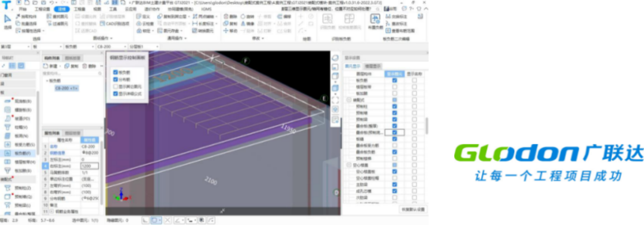
Task: Select the 旋转 rotate tool
Action: pos(247,17)
